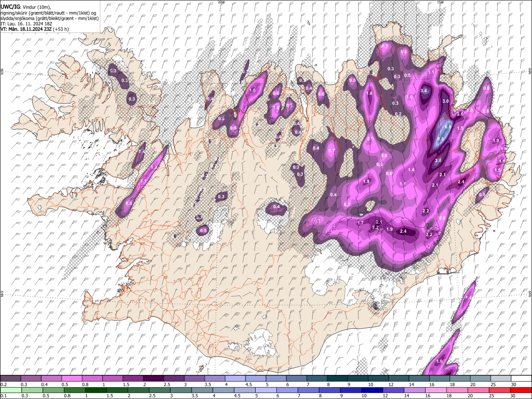Click the "15W" longitude label at map top
532x399 pixels.
pyautogui.click(x=440, y=2)
